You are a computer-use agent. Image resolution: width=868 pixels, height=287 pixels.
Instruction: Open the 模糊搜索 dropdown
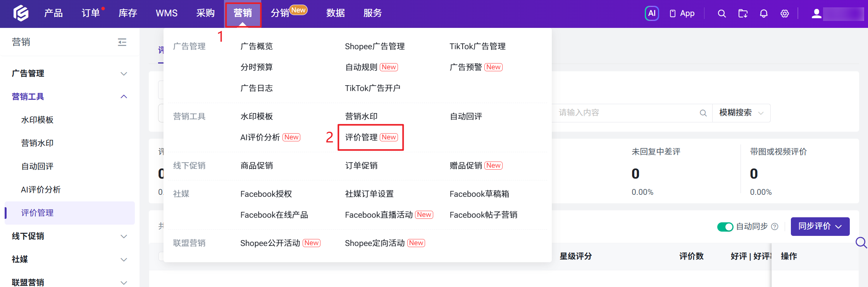pyautogui.click(x=741, y=113)
